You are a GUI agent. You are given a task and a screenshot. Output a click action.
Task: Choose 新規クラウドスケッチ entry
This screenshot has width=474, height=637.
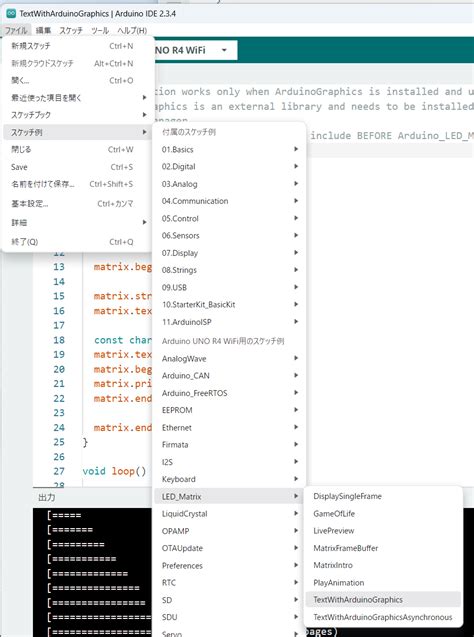tap(77, 63)
